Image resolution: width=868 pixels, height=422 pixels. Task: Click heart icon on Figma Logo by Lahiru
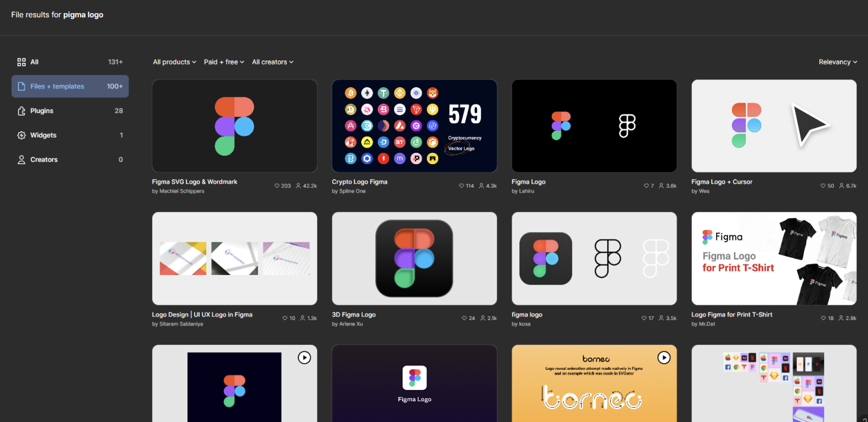tap(646, 186)
